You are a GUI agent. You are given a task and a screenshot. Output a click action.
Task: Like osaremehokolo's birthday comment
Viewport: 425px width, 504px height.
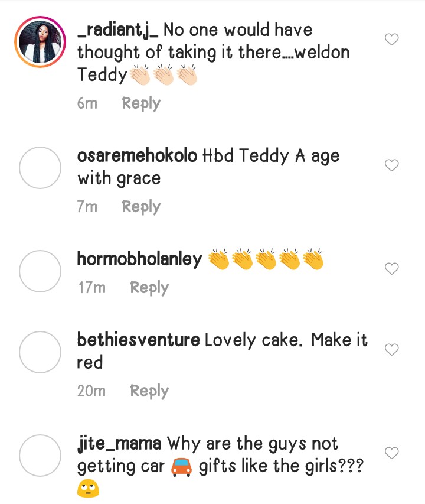(x=392, y=165)
